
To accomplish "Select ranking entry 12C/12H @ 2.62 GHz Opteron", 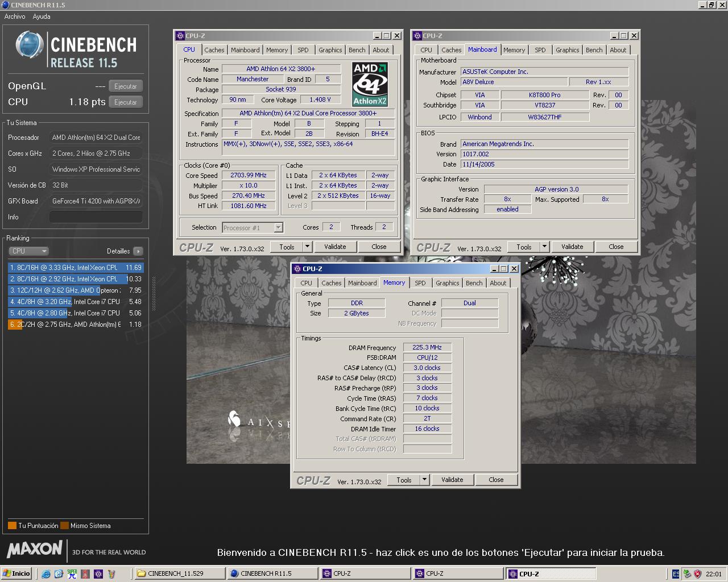I will point(76,290).
